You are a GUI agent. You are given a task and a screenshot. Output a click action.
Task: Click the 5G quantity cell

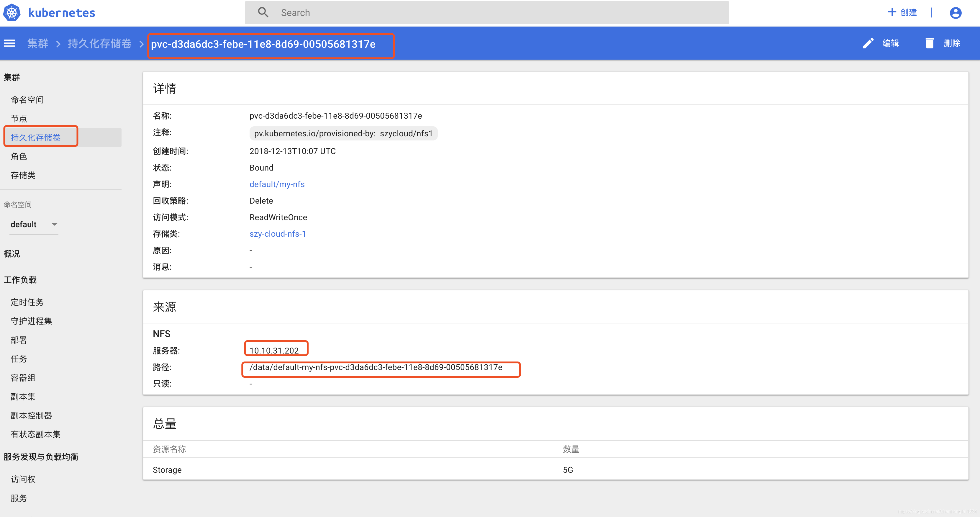click(568, 470)
